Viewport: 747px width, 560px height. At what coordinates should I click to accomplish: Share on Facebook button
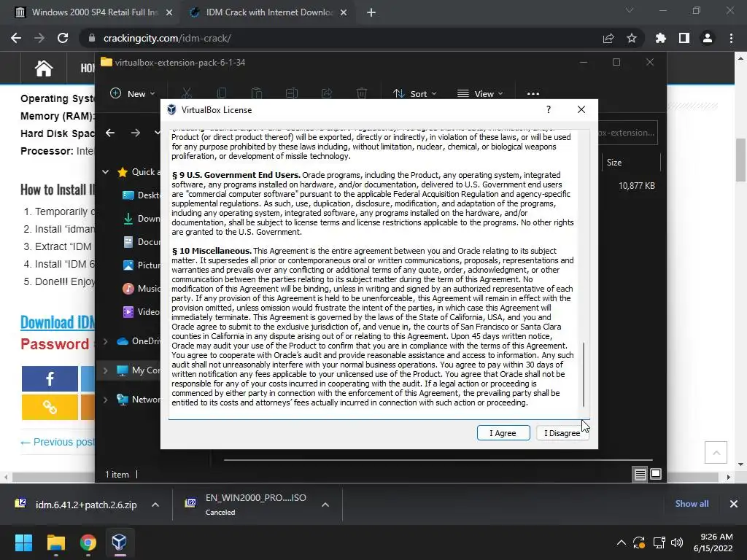tap(50, 378)
